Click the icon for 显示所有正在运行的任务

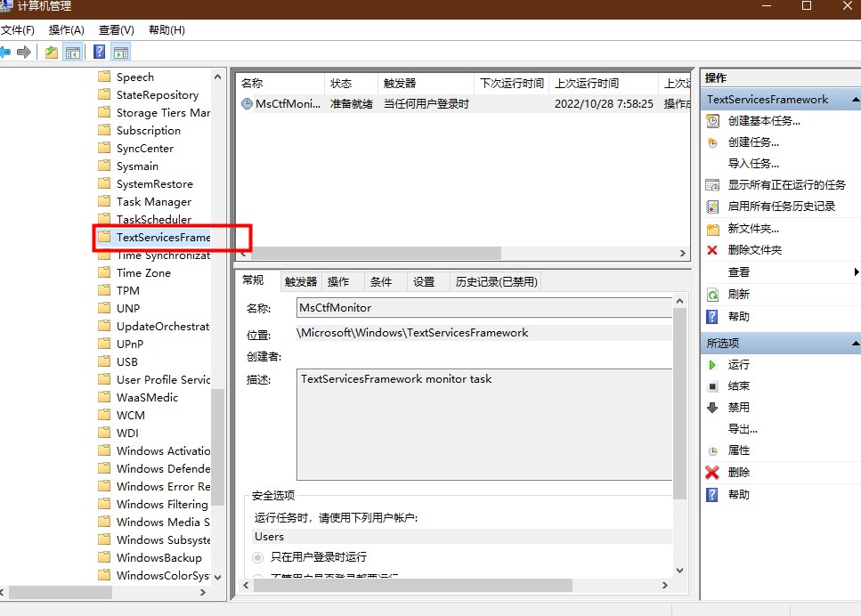(x=712, y=185)
